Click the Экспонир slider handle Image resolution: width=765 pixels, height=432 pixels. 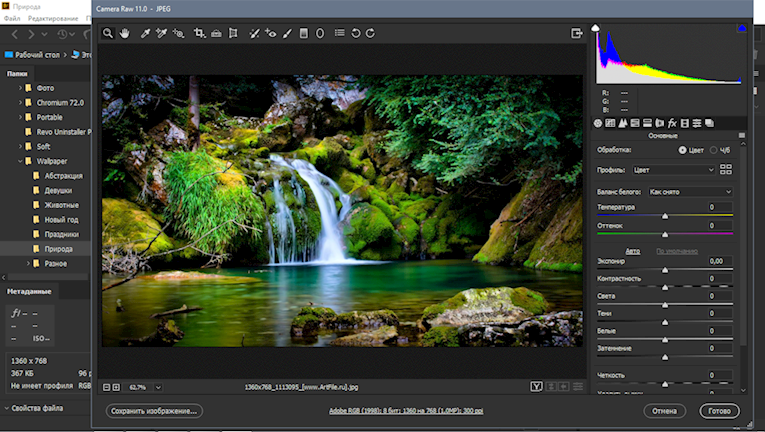tap(665, 270)
